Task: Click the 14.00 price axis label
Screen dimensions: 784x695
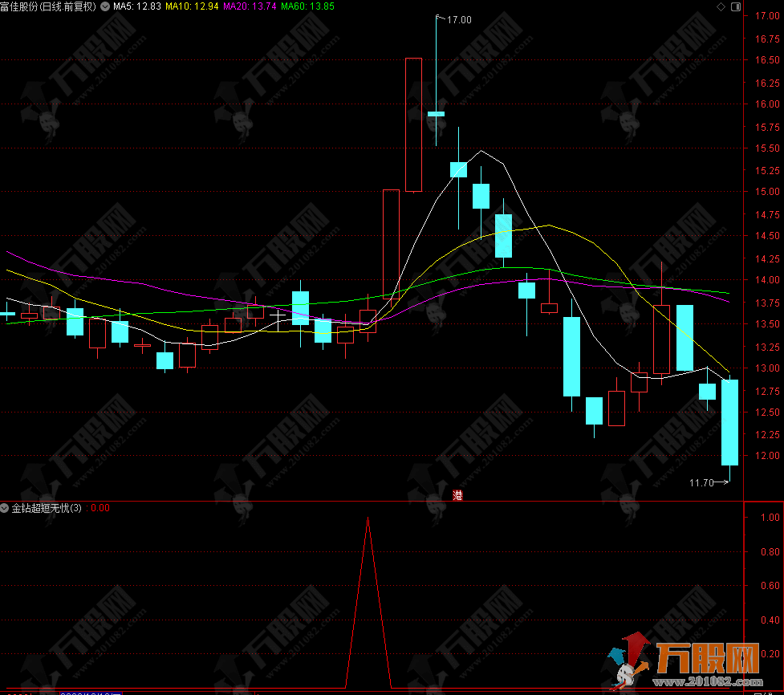Action: click(765, 280)
